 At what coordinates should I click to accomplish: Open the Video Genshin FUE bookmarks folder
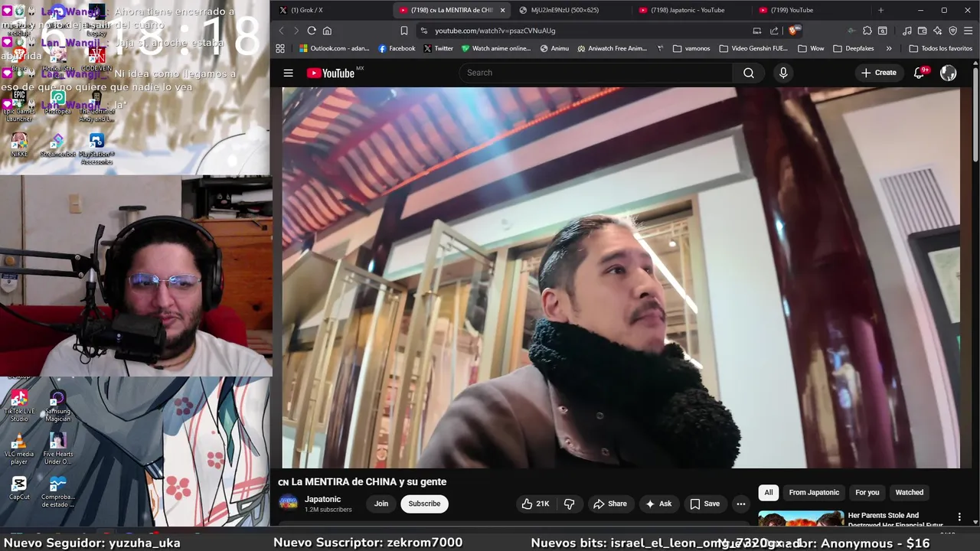(753, 48)
